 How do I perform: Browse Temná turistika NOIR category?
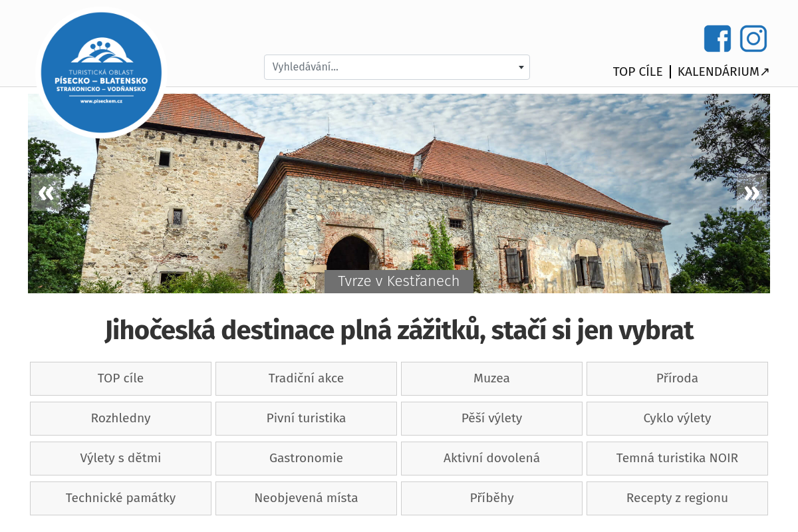[677, 458]
